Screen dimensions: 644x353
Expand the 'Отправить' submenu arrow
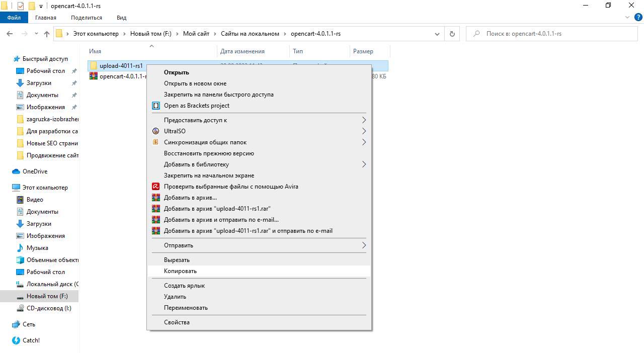tap(364, 245)
